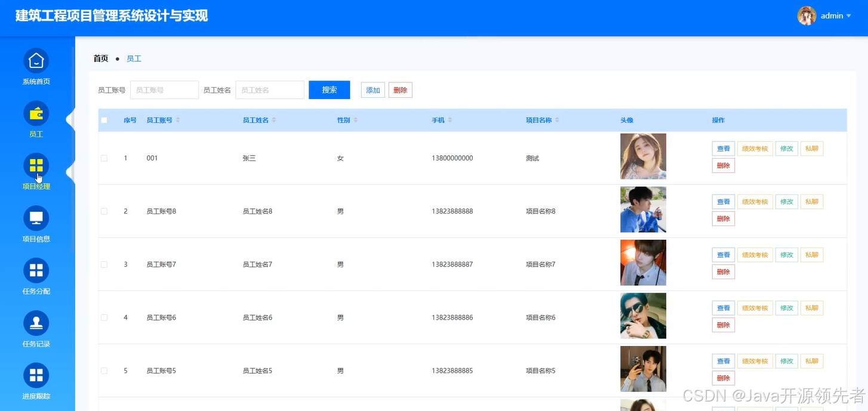The width and height of the screenshot is (868, 411).
Task: Click the 添加 button
Action: click(373, 90)
